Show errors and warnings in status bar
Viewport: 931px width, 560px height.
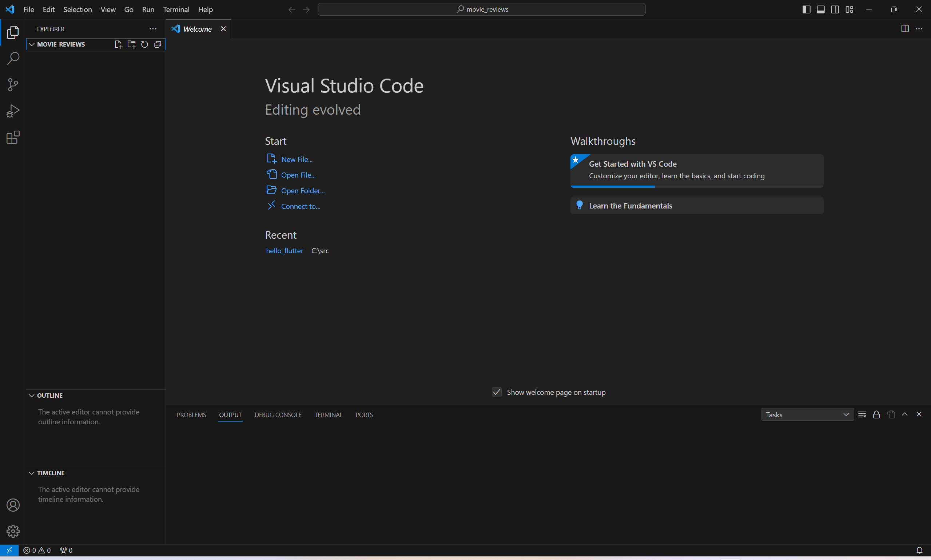(37, 550)
